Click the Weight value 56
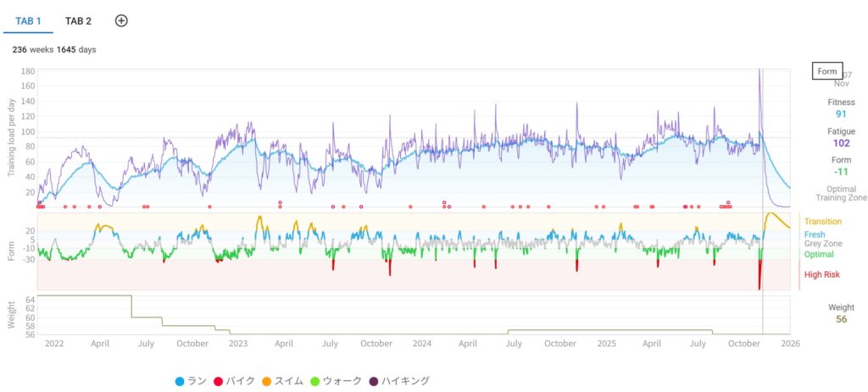 coord(840,319)
